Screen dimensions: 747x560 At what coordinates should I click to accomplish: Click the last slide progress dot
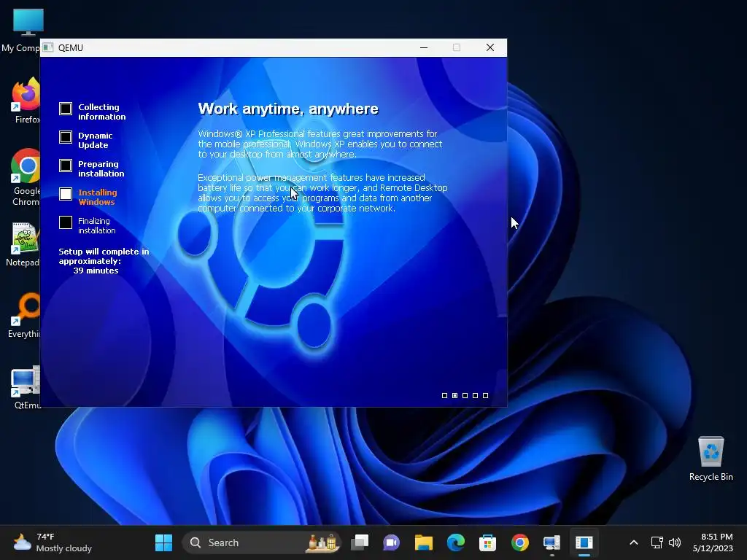tap(485, 396)
